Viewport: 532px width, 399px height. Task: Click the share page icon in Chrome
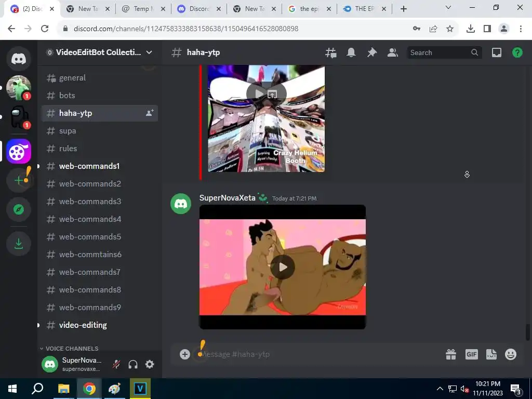[x=433, y=29]
